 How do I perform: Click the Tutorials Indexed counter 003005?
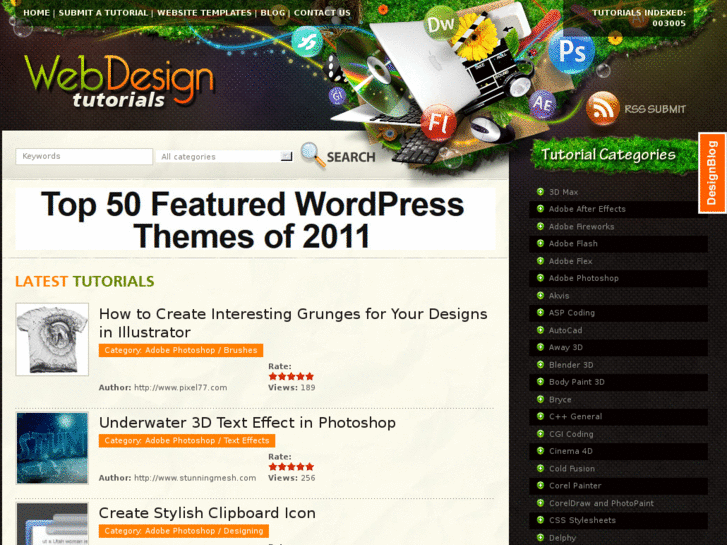pyautogui.click(x=669, y=23)
